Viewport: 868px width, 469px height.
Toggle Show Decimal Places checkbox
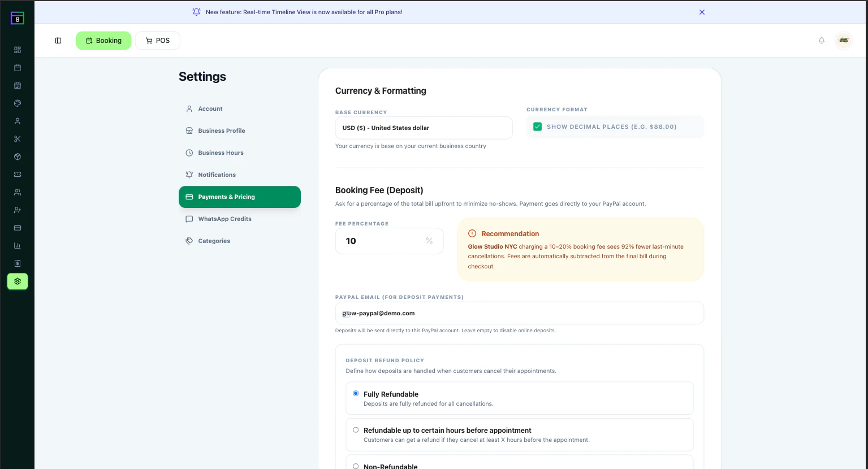[538, 127]
